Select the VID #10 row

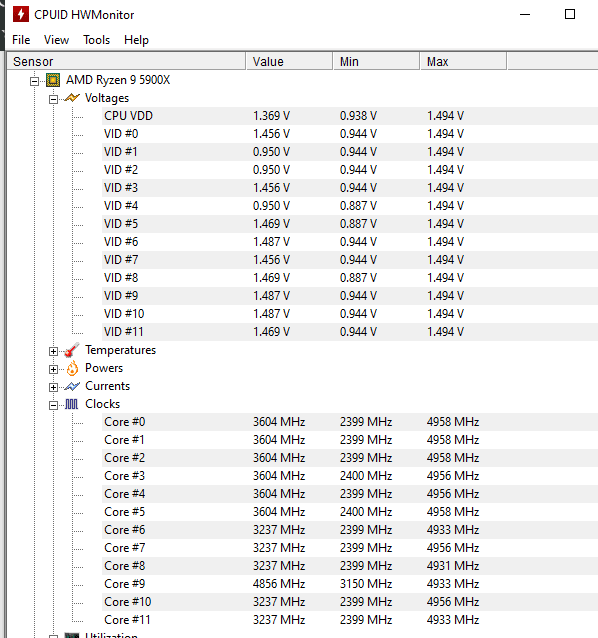(350, 314)
